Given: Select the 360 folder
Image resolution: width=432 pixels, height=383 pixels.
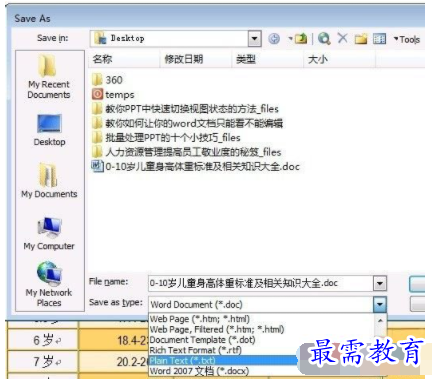Looking at the screenshot, I should [107, 80].
